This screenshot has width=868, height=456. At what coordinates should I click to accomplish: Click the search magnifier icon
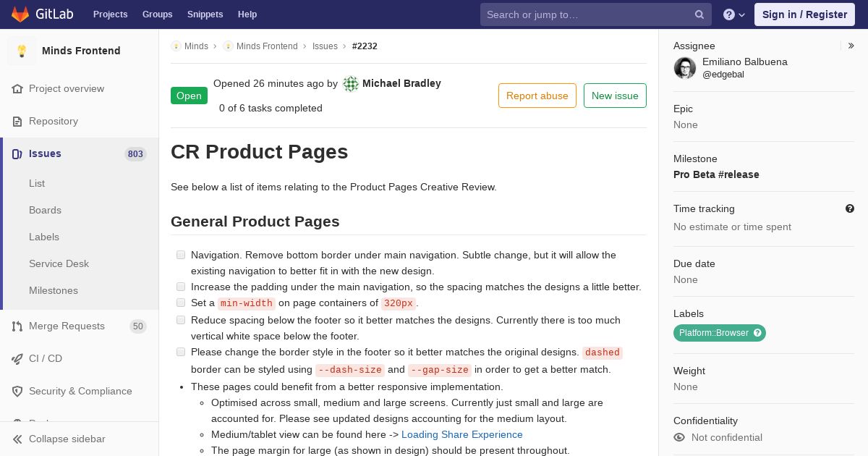(699, 14)
